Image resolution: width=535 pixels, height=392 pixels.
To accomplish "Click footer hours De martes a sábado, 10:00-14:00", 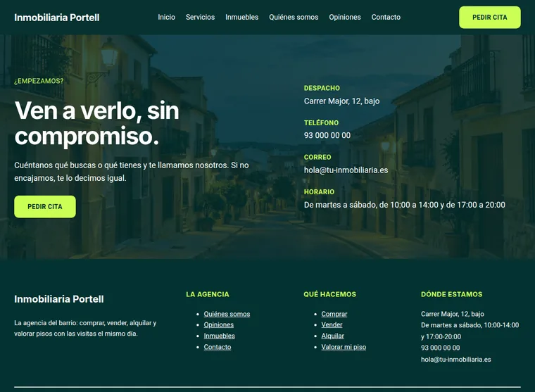I will [470, 331].
